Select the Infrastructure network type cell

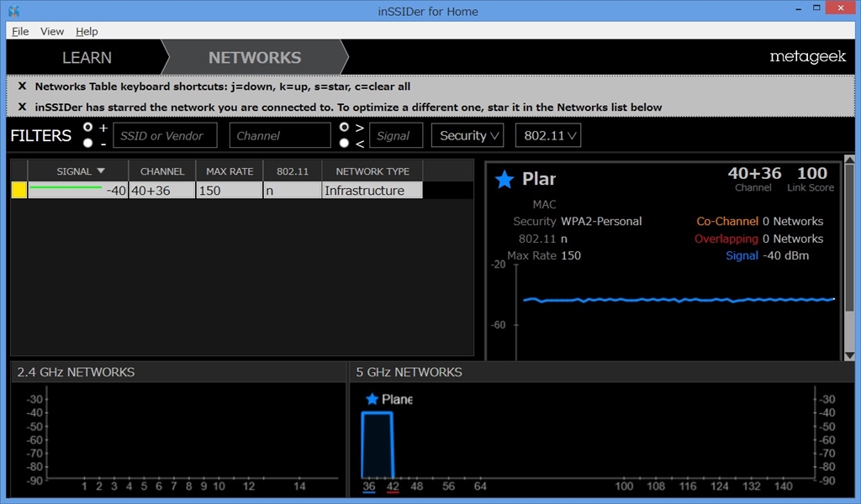tap(372, 191)
